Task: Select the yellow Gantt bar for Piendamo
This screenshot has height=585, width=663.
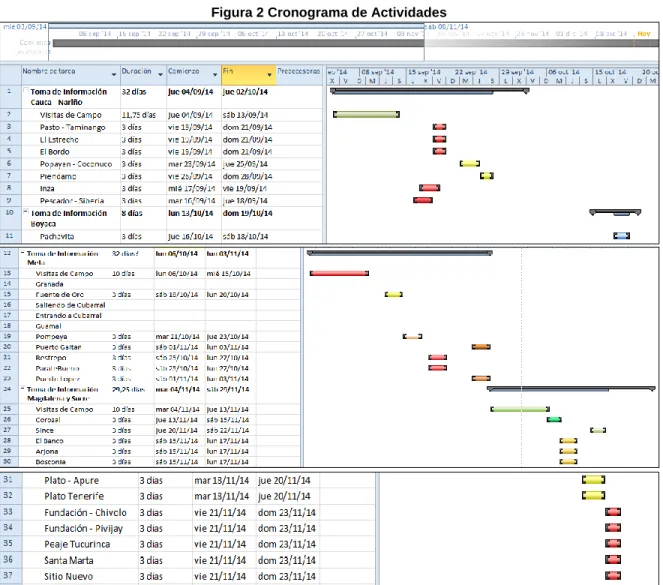Action: (x=487, y=176)
